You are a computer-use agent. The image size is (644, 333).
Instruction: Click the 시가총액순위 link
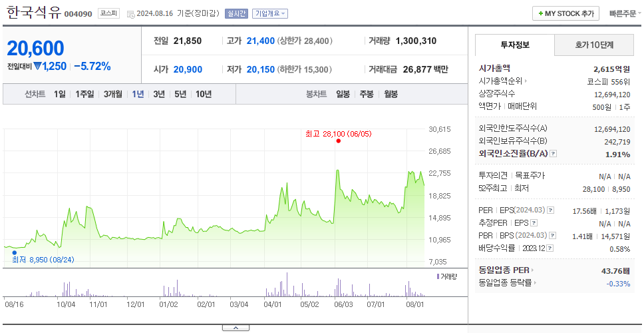pyautogui.click(x=501, y=81)
